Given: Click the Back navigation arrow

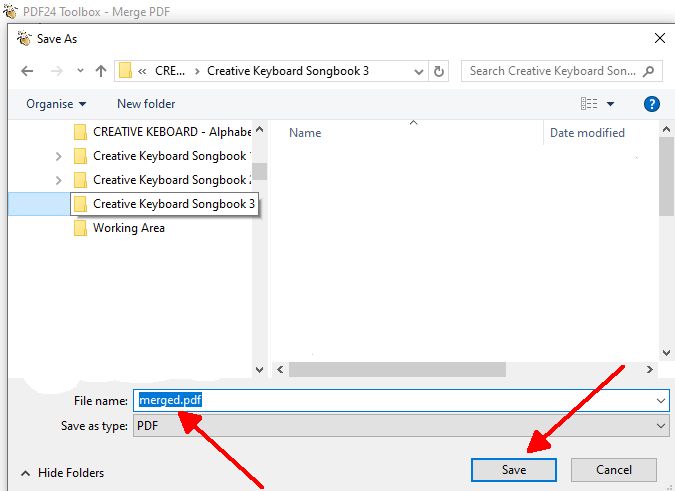Looking at the screenshot, I should coord(27,72).
